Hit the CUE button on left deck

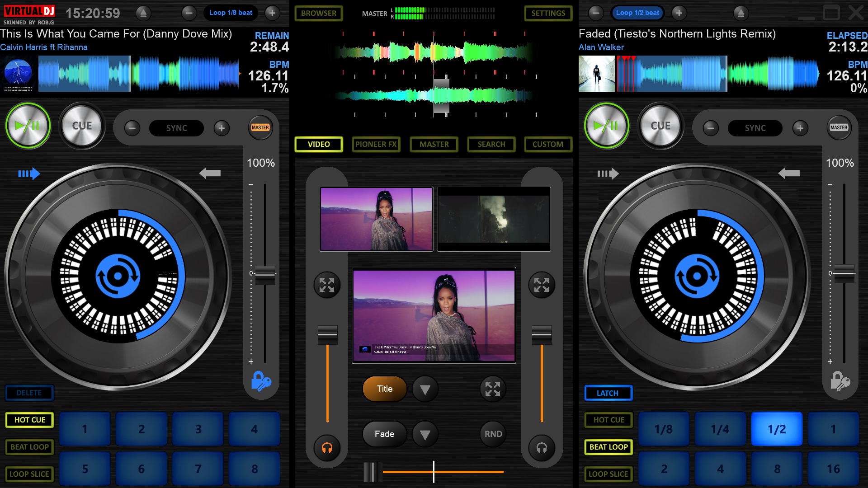(82, 126)
